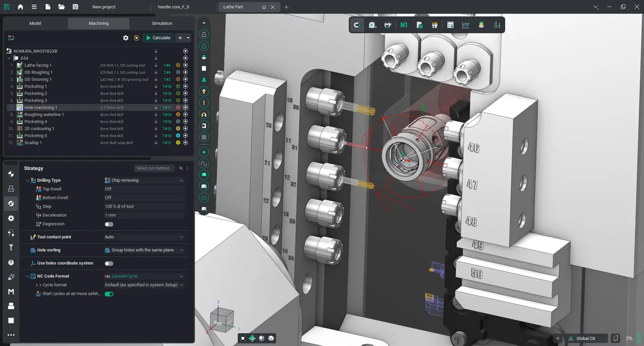Collapse the NC Code Format section
This screenshot has height=346, width=644.
28,276
